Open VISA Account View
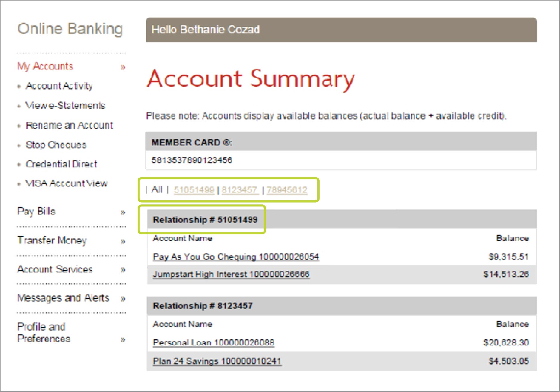 (x=67, y=183)
